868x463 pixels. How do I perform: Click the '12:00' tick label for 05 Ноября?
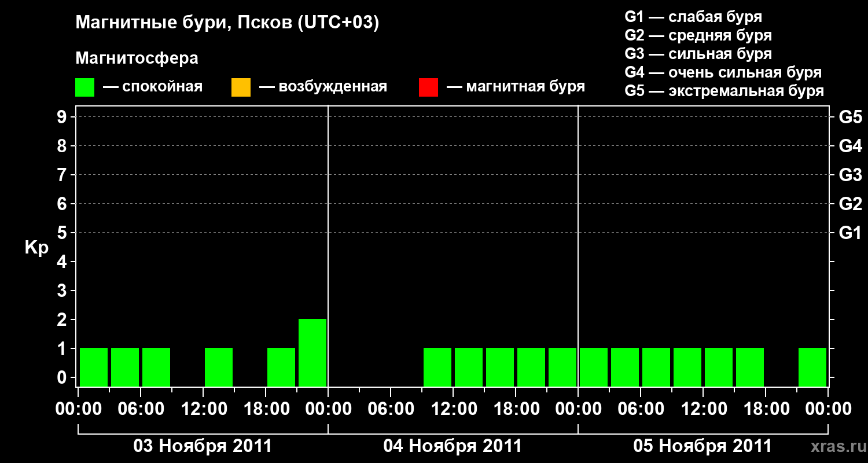[703, 409]
